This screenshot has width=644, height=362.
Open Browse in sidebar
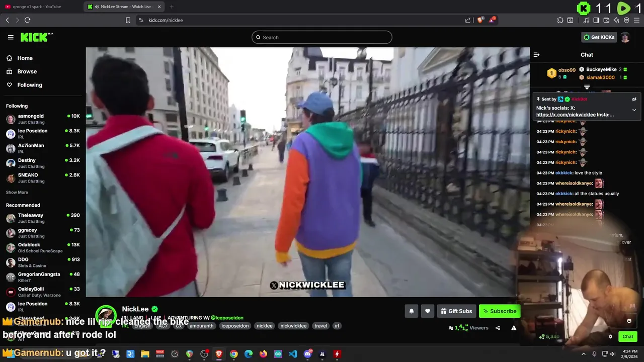(22, 71)
